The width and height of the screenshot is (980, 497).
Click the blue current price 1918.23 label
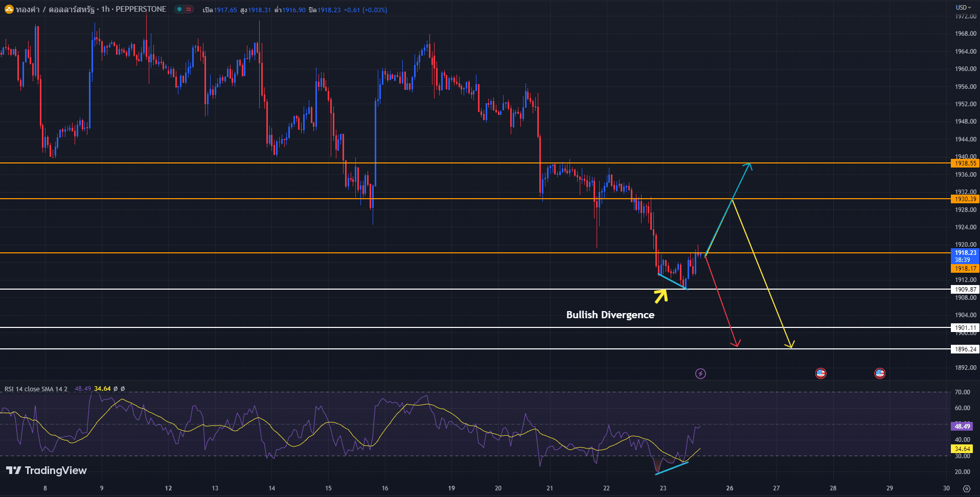[x=965, y=253]
